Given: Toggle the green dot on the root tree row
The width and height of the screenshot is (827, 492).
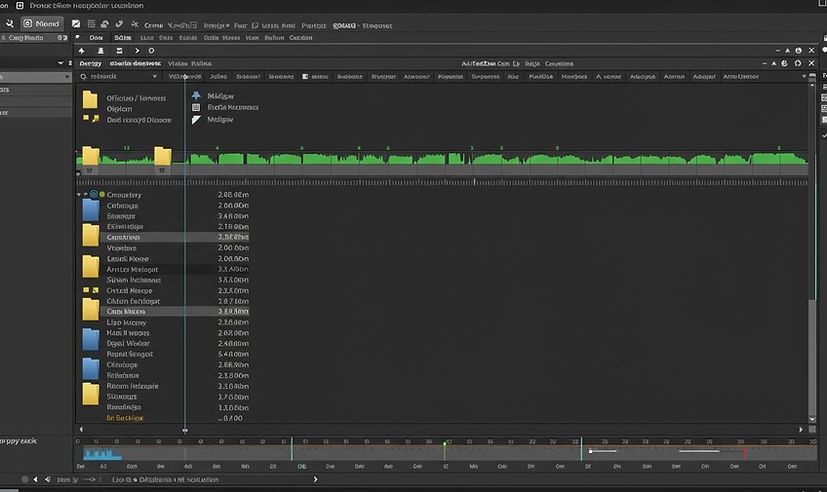Looking at the screenshot, I should (x=102, y=195).
